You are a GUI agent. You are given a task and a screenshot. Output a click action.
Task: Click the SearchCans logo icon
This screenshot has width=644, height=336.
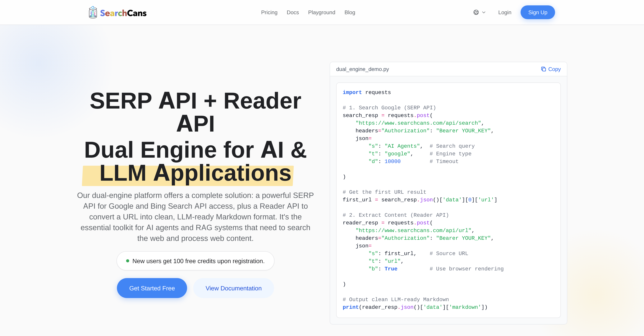point(93,12)
